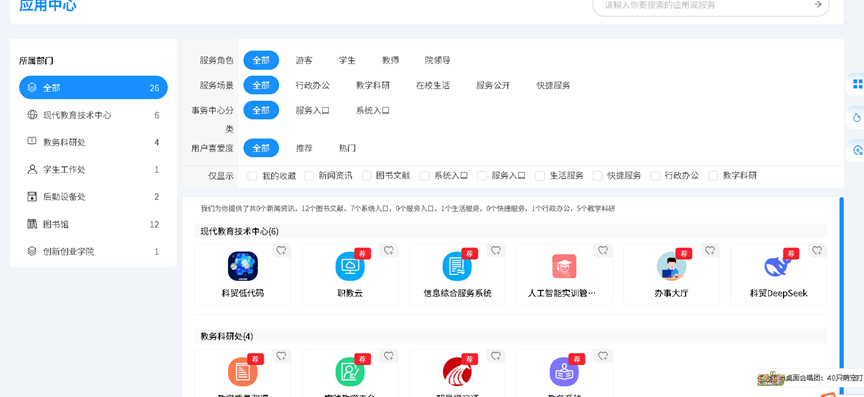This screenshot has width=864, height=397.
Task: Filter service role by 学生
Action: point(347,61)
